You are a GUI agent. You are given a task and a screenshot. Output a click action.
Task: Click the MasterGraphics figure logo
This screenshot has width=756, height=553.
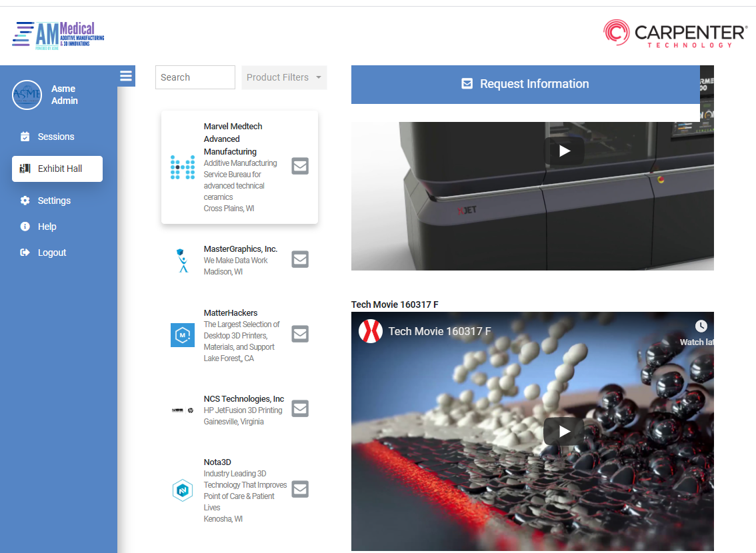pos(182,261)
